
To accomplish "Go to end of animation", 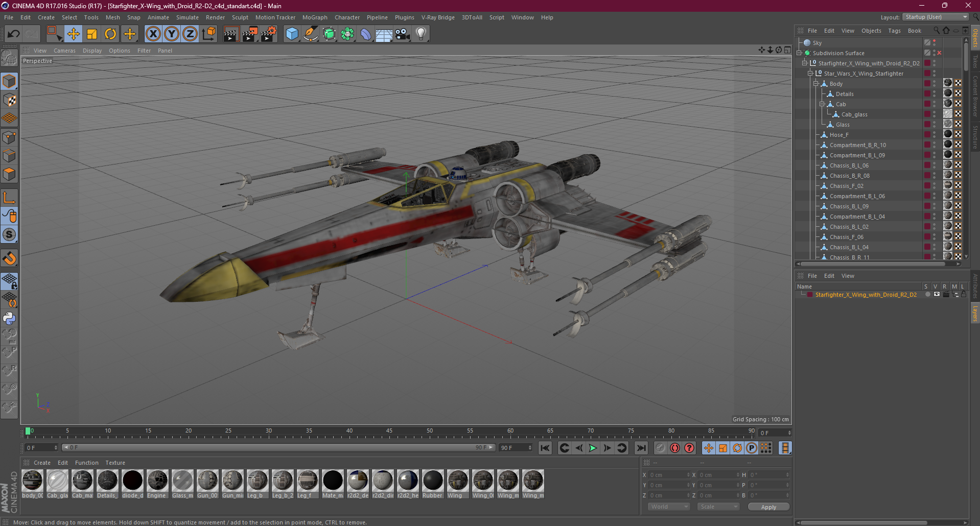I will click(641, 448).
